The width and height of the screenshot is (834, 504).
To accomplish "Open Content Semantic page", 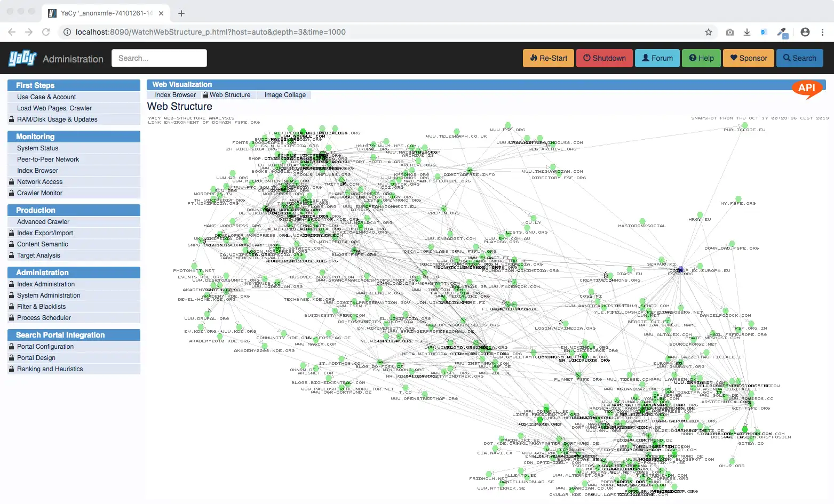I will click(x=74, y=244).
